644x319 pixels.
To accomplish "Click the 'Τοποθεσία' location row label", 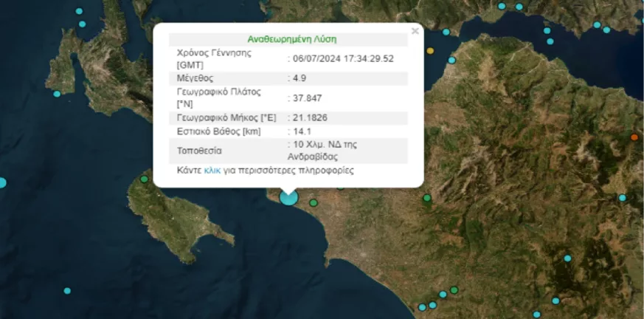I will 197,151.
